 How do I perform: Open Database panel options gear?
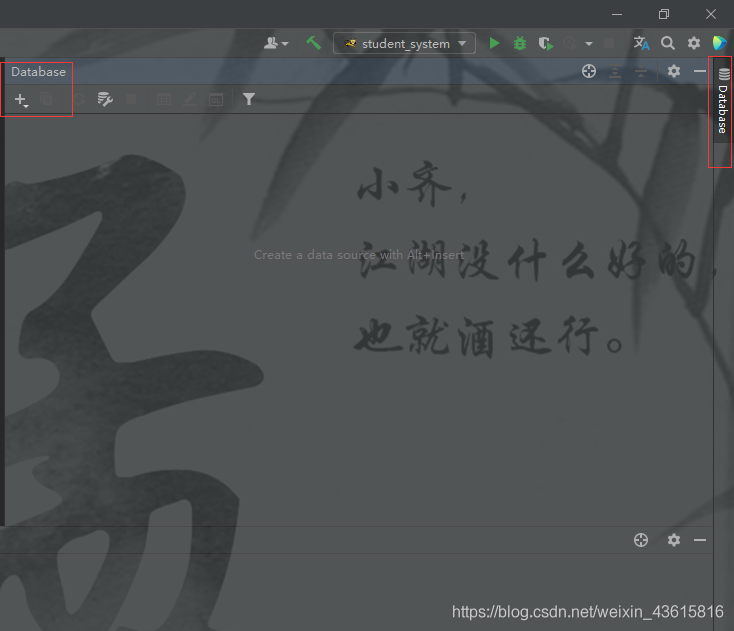pyautogui.click(x=674, y=71)
